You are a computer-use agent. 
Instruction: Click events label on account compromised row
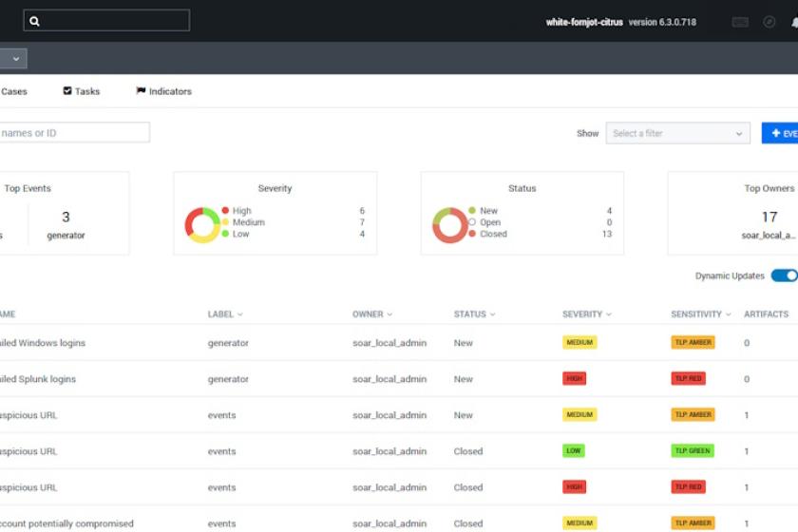(x=222, y=523)
